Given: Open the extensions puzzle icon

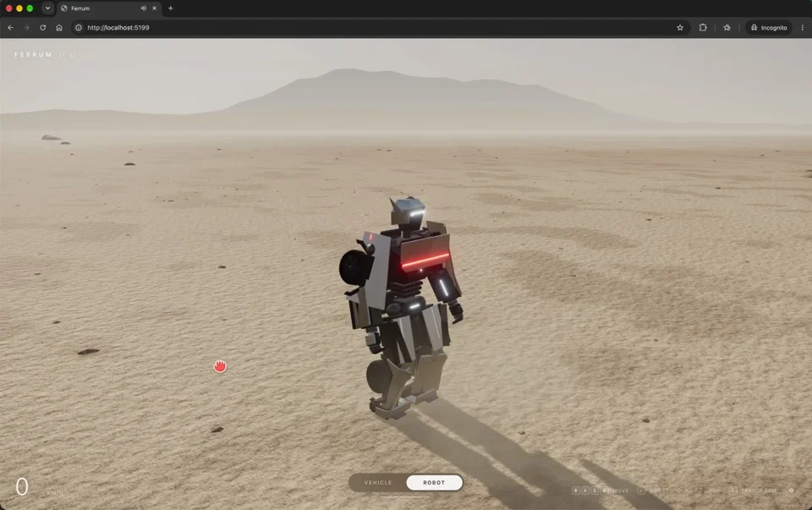Looking at the screenshot, I should [x=703, y=27].
